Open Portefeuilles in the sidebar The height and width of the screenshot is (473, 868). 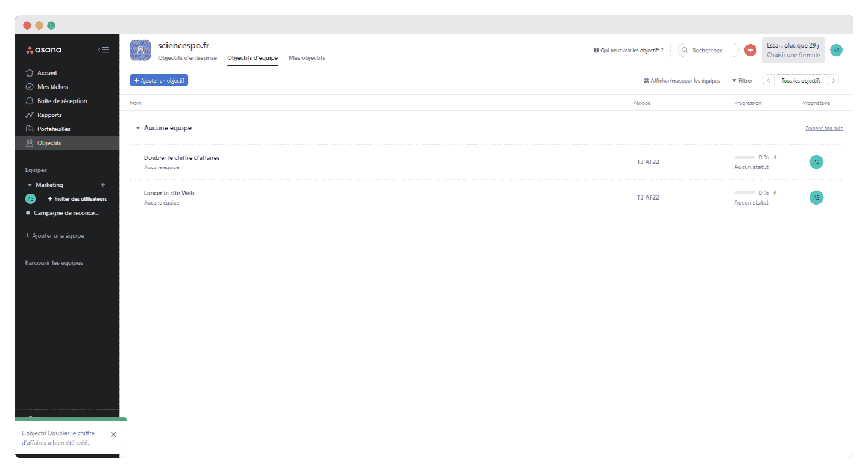[x=68, y=129]
